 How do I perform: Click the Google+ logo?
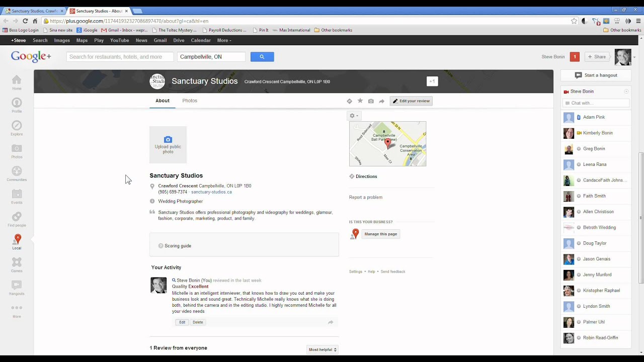click(31, 57)
